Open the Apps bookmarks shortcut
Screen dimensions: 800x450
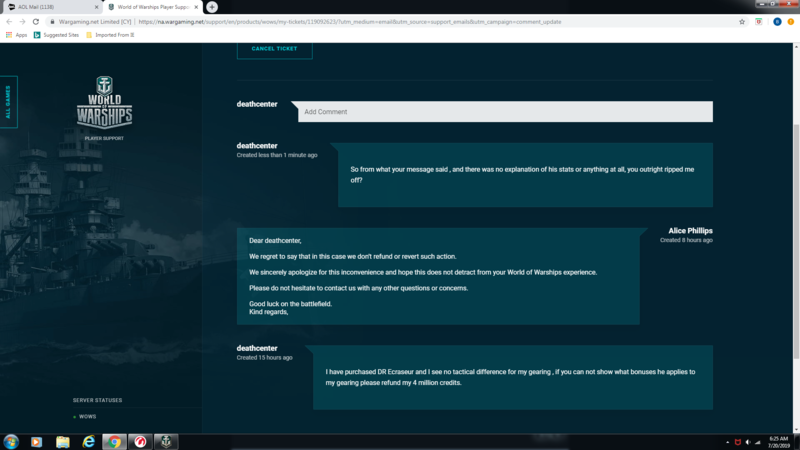click(16, 35)
